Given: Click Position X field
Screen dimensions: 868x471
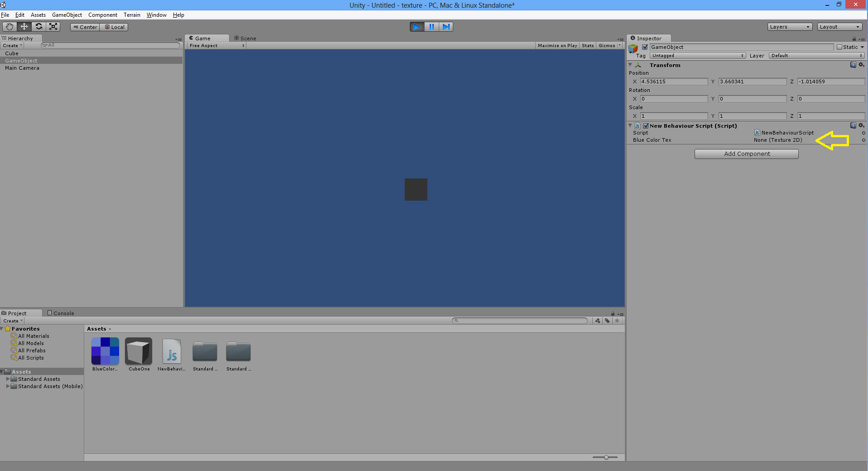Looking at the screenshot, I should pos(674,82).
